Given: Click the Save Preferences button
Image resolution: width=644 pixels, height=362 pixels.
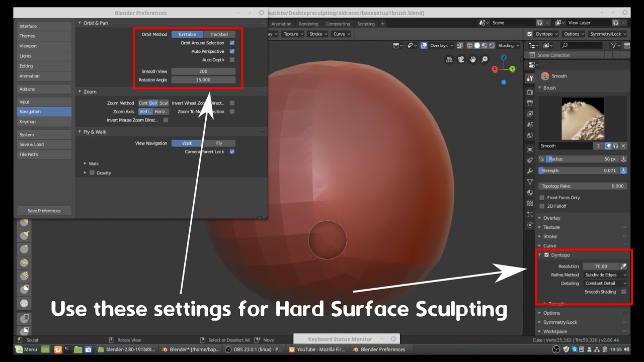Looking at the screenshot, I should click(44, 211).
